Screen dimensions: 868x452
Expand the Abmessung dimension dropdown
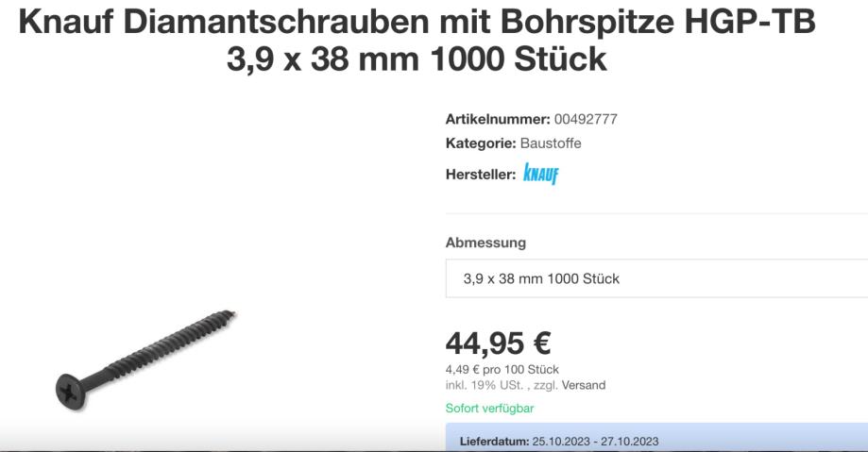(x=656, y=278)
